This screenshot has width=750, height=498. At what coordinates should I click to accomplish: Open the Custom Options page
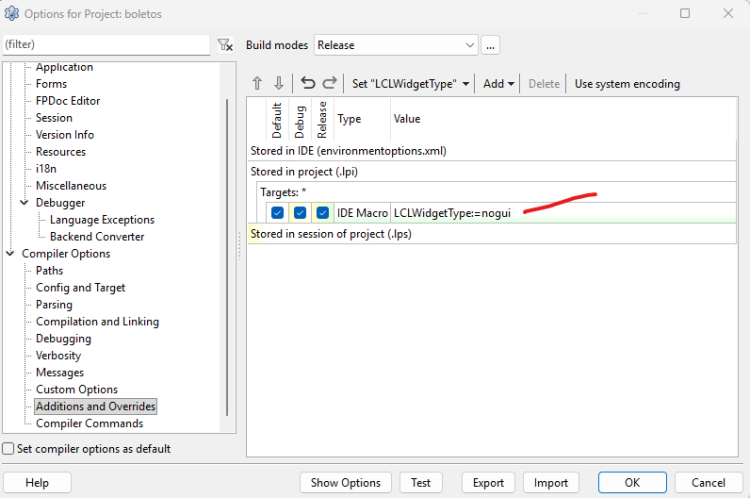click(77, 389)
